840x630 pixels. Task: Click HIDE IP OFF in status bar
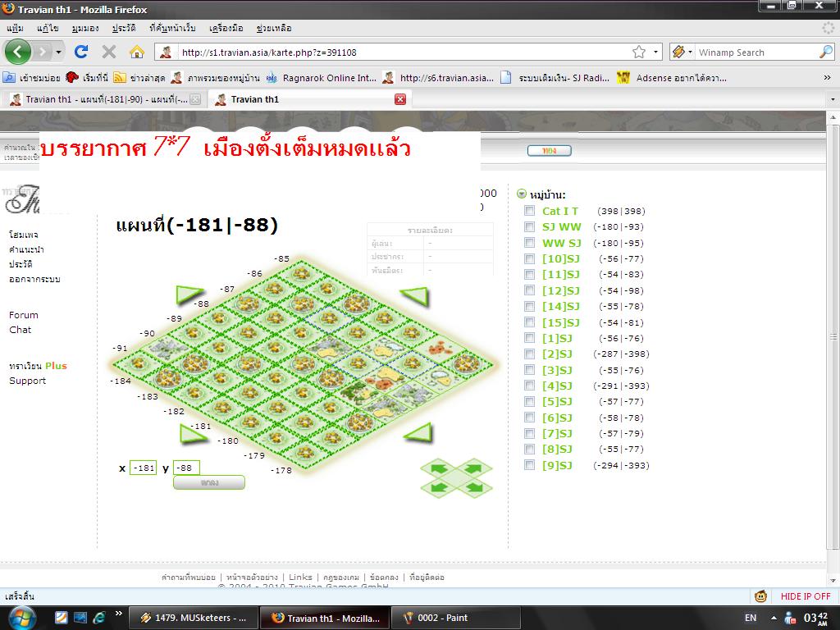pyautogui.click(x=806, y=596)
